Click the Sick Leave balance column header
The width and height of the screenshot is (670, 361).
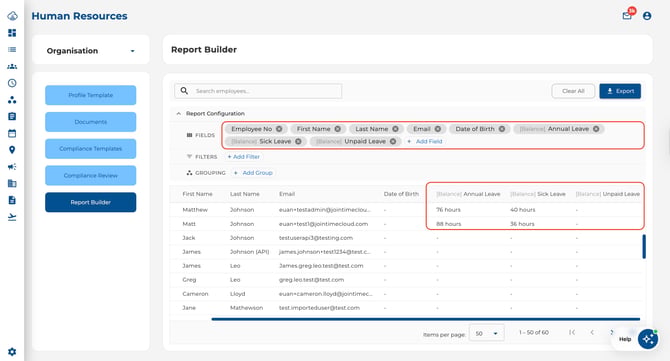[538, 194]
